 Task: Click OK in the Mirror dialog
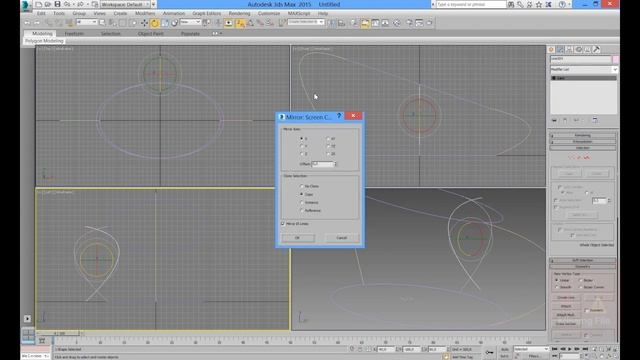point(297,238)
